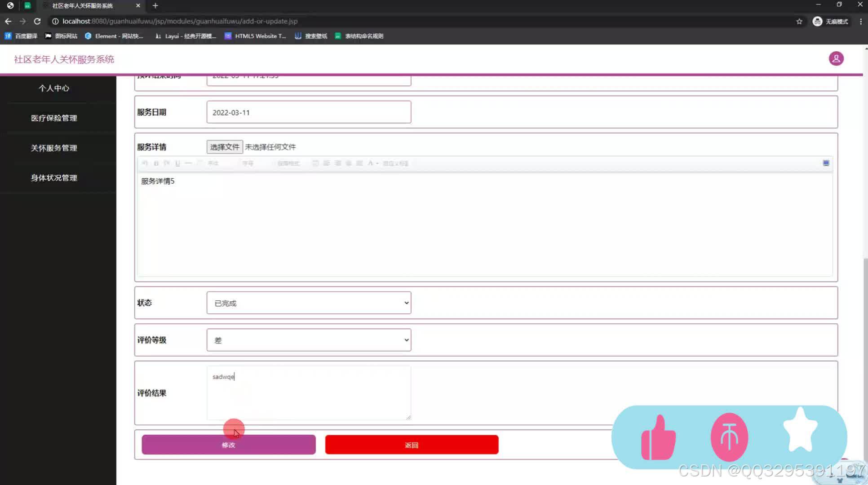The image size is (868, 485).
Task: Go back to the previous page
Action: (8, 21)
